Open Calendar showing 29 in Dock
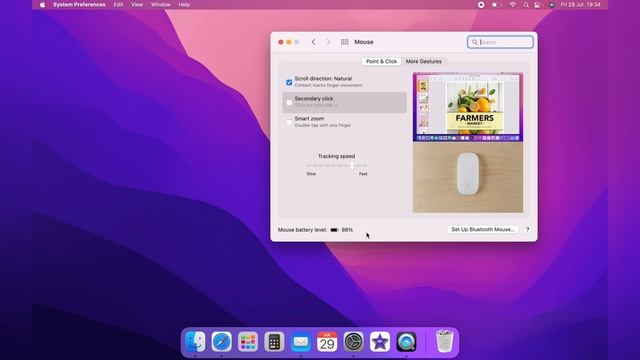 pyautogui.click(x=327, y=341)
